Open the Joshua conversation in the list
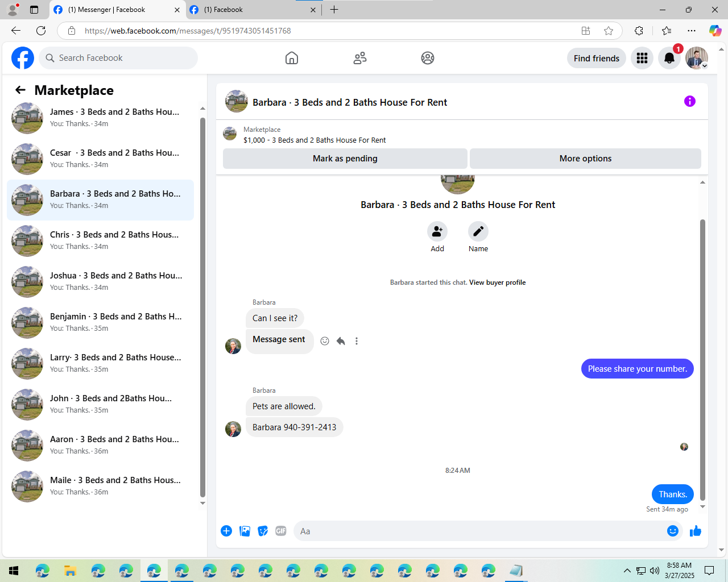 click(x=100, y=282)
